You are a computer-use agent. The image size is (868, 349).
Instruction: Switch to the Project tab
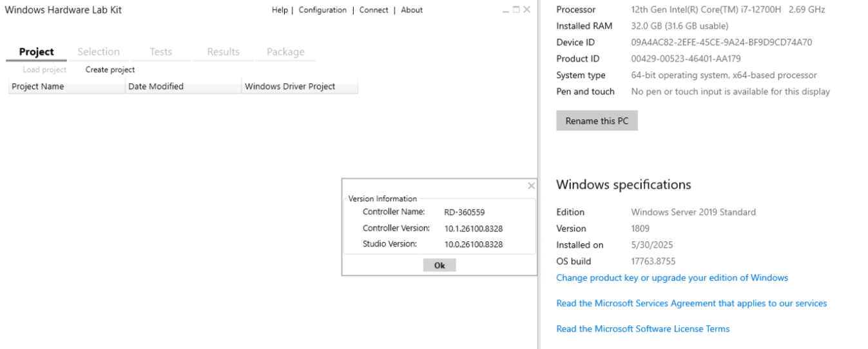tap(37, 52)
